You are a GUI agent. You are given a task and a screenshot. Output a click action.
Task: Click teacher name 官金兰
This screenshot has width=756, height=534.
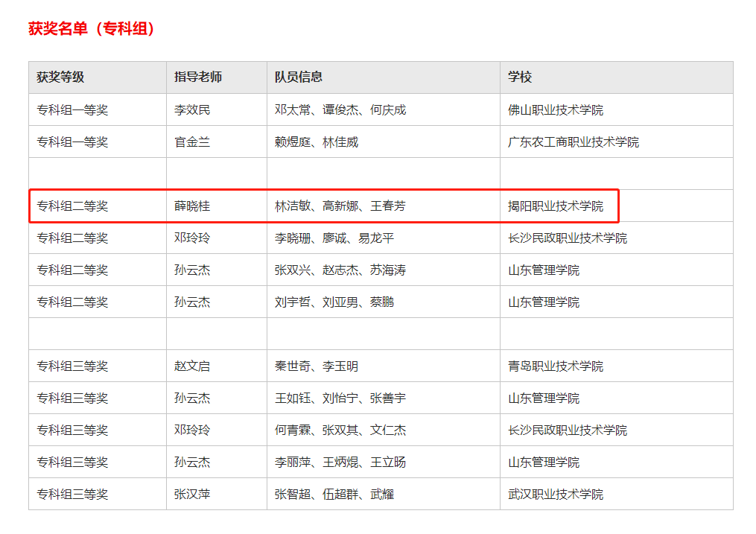(x=192, y=142)
